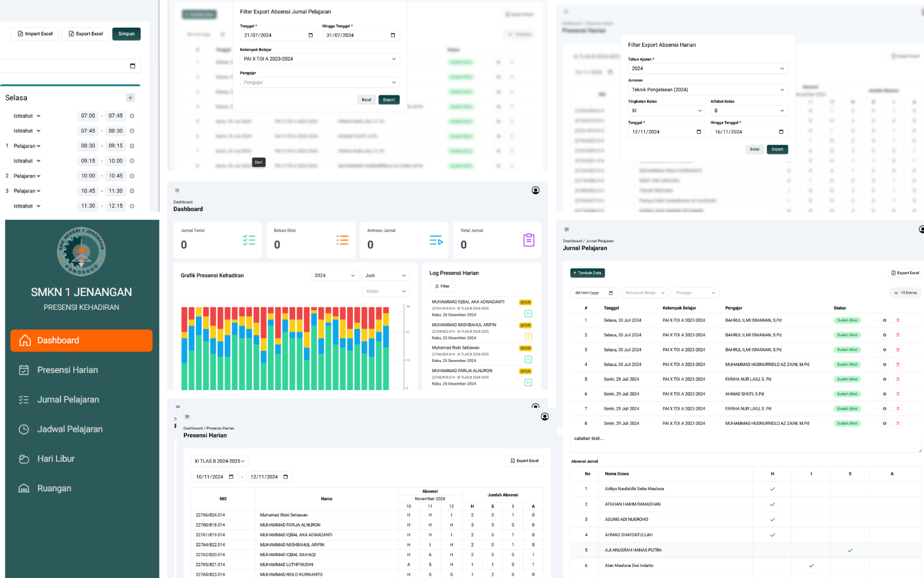Go to Hari Libur in the sidebar
The image size is (924, 578).
pos(56,459)
